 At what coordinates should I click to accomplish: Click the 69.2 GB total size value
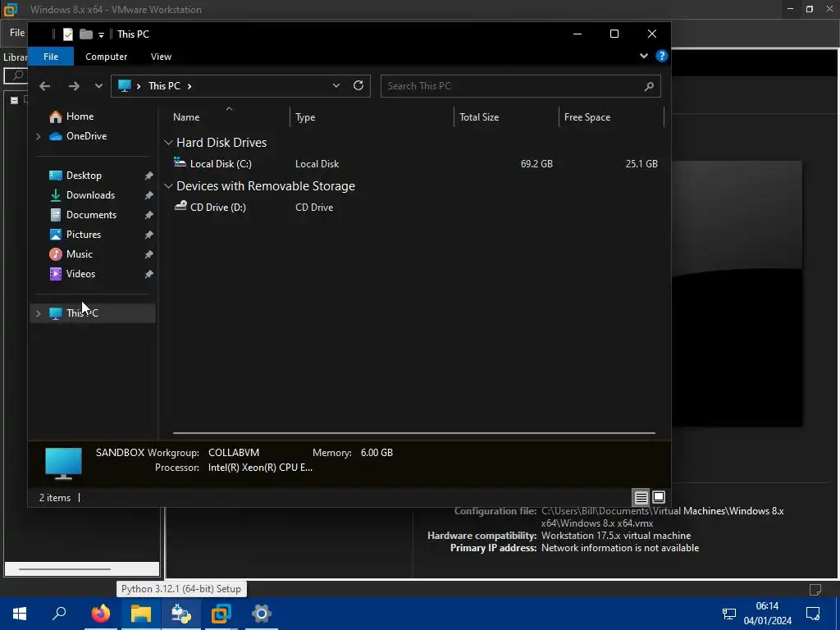[536, 164]
